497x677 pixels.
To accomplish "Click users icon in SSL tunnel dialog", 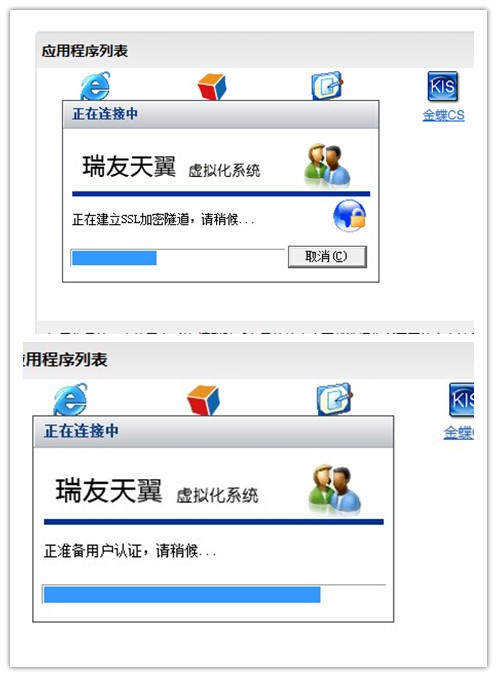I will pos(327,165).
